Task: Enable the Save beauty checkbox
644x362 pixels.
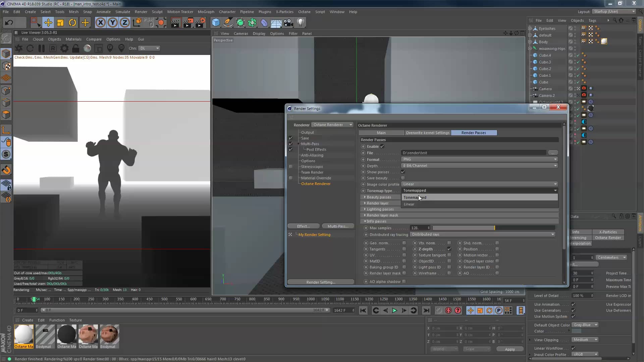Action: pyautogui.click(x=403, y=178)
